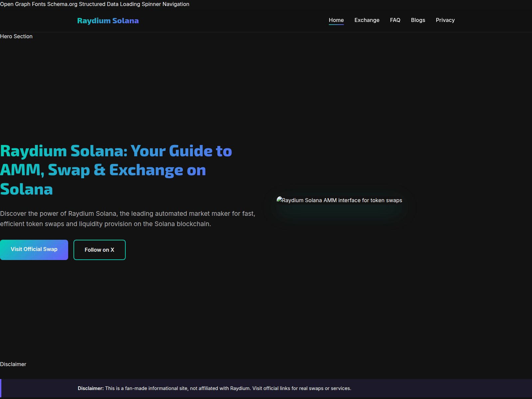Click the Follow on X button
The height and width of the screenshot is (399, 532).
pos(99,250)
